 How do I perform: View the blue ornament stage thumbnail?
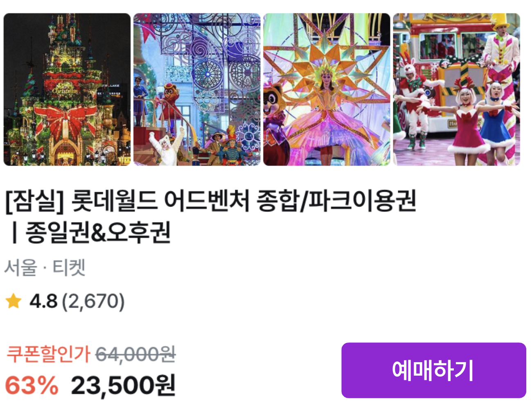click(197, 89)
